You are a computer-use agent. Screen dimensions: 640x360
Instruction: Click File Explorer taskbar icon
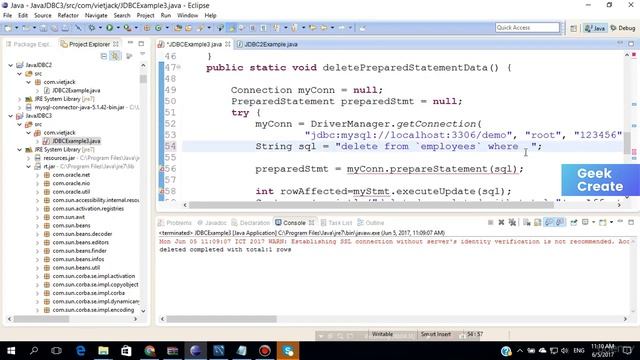(x=103, y=351)
